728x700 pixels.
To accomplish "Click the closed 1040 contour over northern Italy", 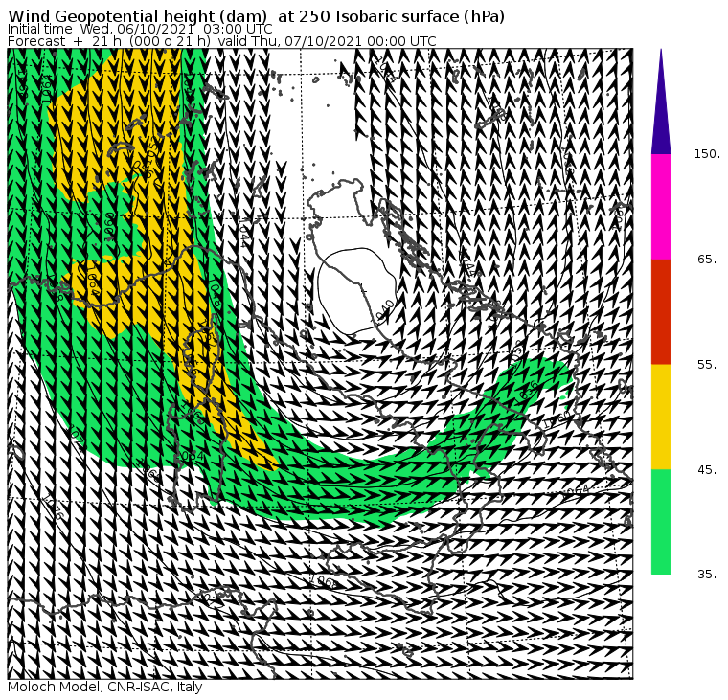I will 357,290.
